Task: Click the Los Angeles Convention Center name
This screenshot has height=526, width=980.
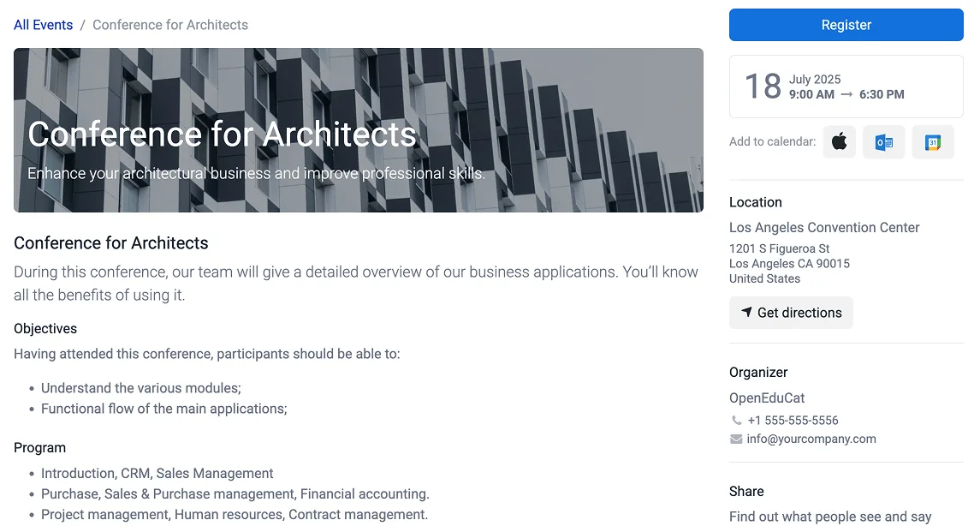Action: (x=824, y=228)
